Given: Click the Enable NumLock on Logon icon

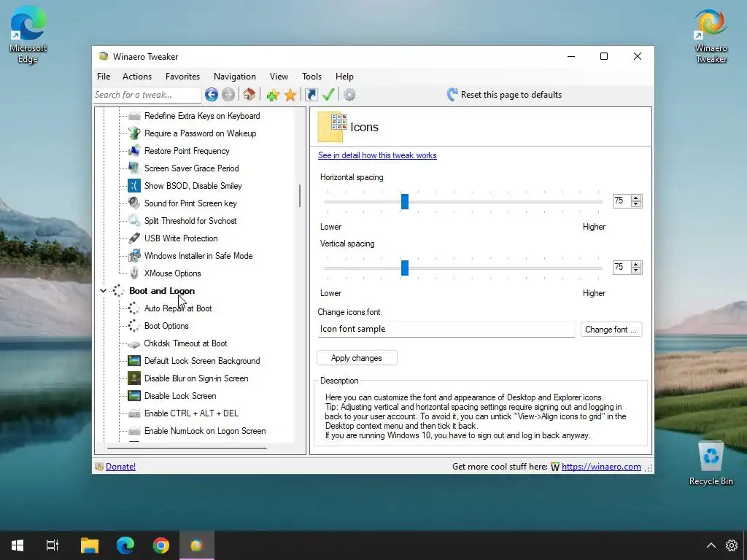Looking at the screenshot, I should point(134,431).
